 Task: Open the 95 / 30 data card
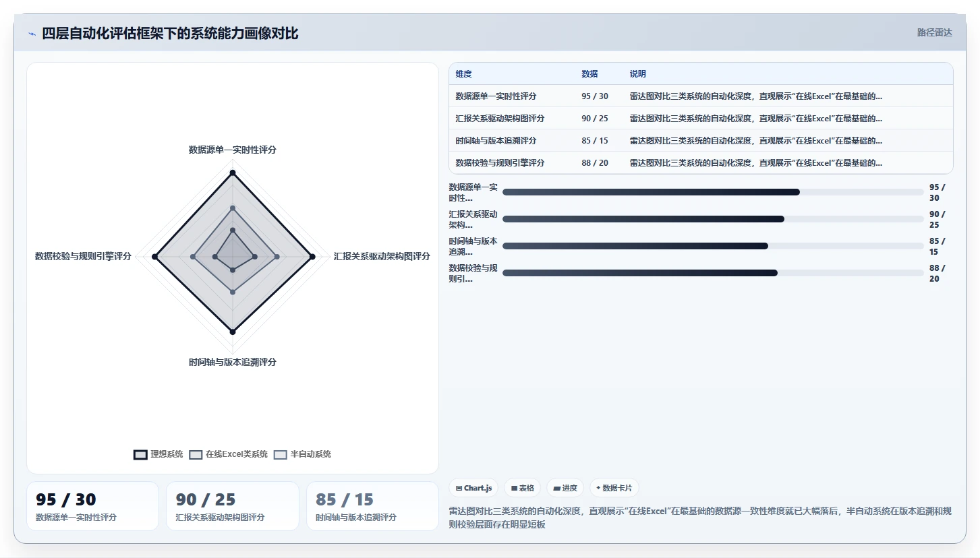[x=92, y=506]
